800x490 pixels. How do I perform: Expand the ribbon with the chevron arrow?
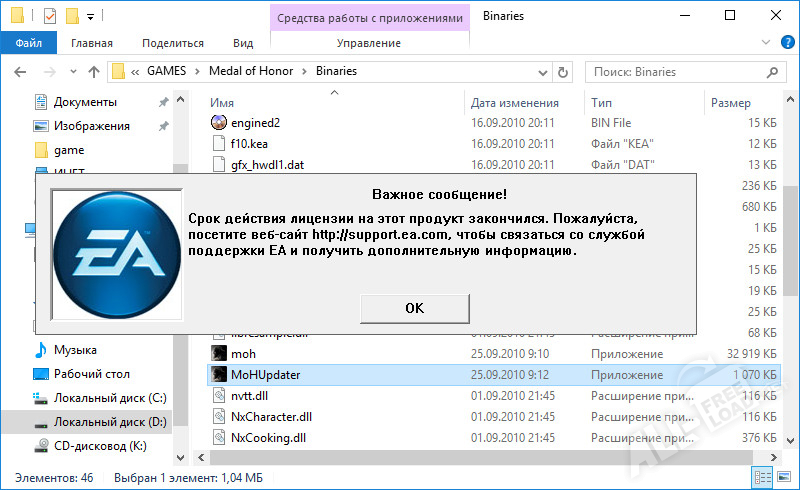point(766,43)
